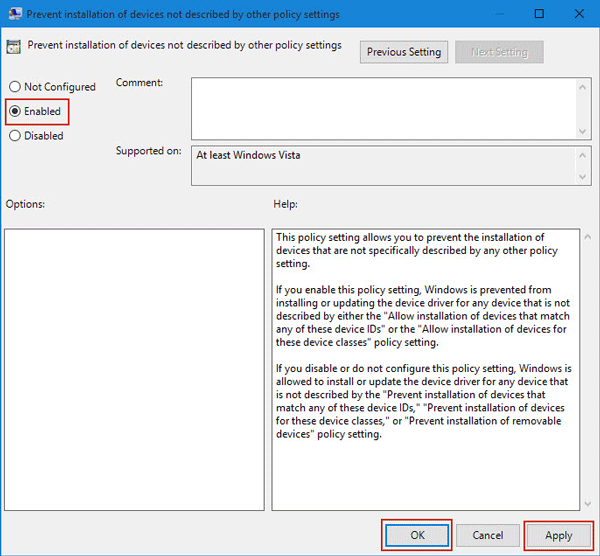The width and height of the screenshot is (600, 556).
Task: Click the Apply button
Action: tap(558, 535)
